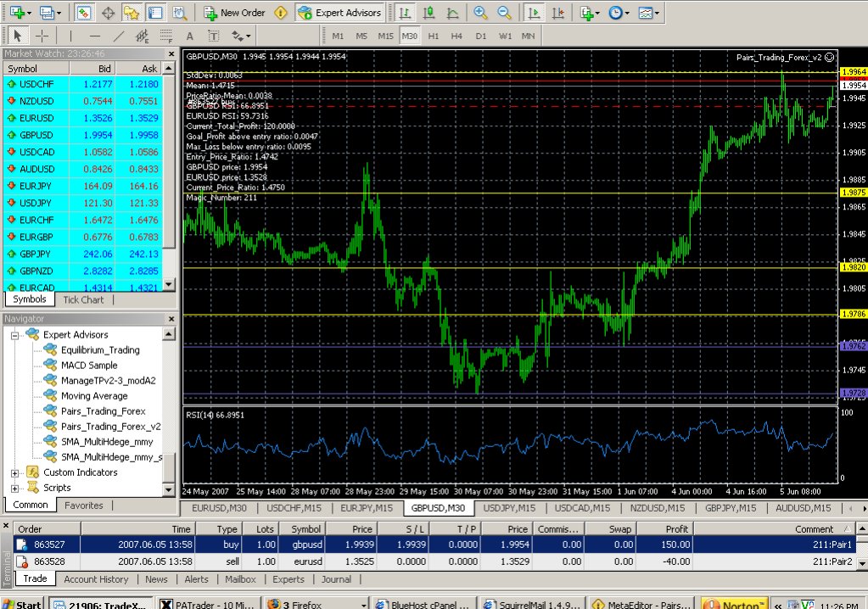
Task: Select Pairs_Trading_Forex_v2 in Navigator
Action: point(110,427)
